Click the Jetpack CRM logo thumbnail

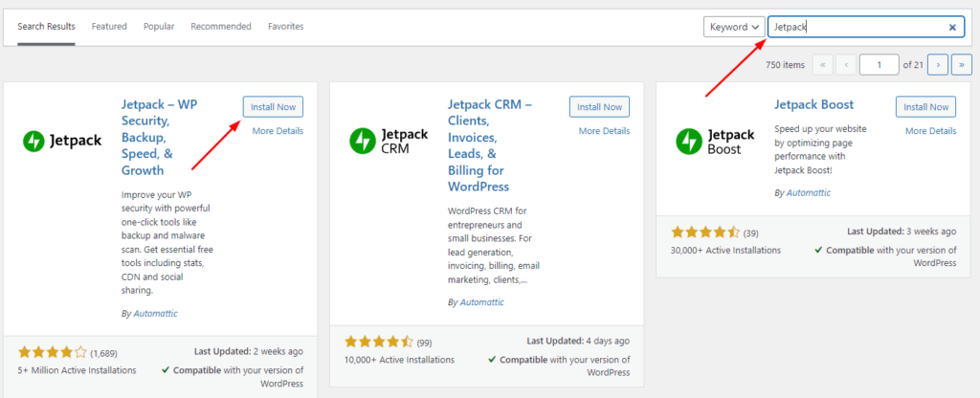tap(389, 141)
